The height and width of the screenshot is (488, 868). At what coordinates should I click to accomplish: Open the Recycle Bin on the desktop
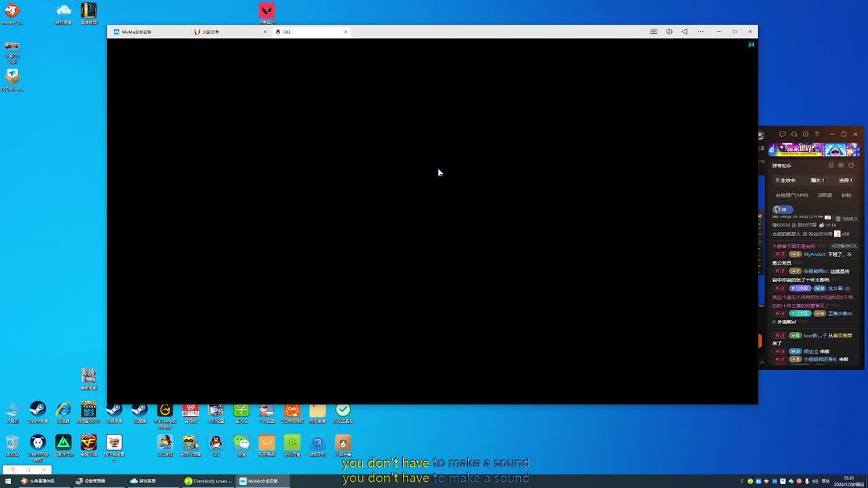click(x=12, y=444)
